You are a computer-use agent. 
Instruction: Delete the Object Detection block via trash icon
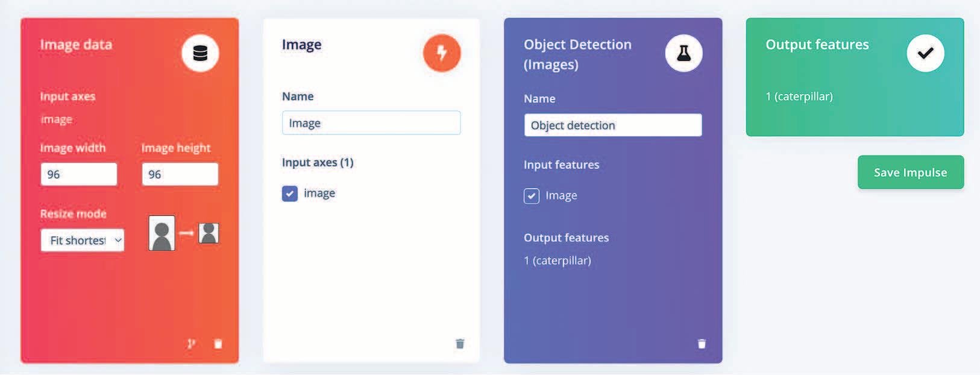click(x=702, y=344)
